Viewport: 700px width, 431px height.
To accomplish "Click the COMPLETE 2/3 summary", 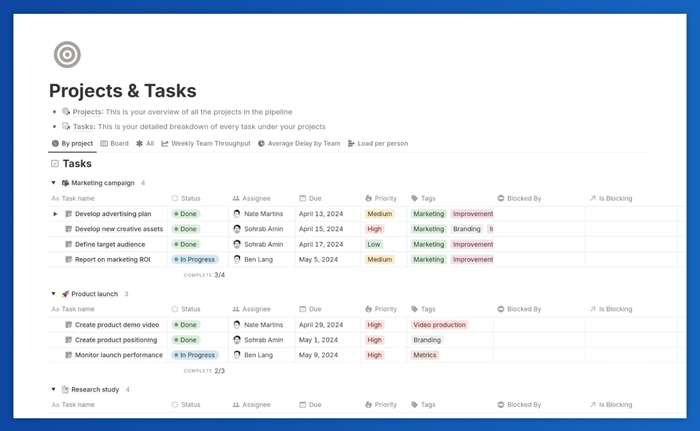I will point(204,371).
